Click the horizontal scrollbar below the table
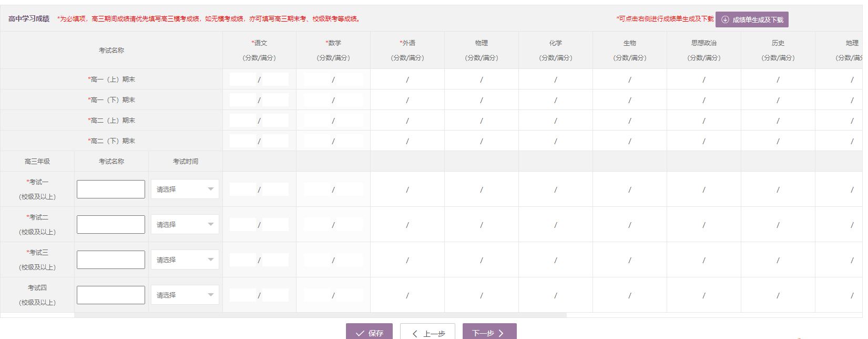The image size is (868, 339). (320, 315)
